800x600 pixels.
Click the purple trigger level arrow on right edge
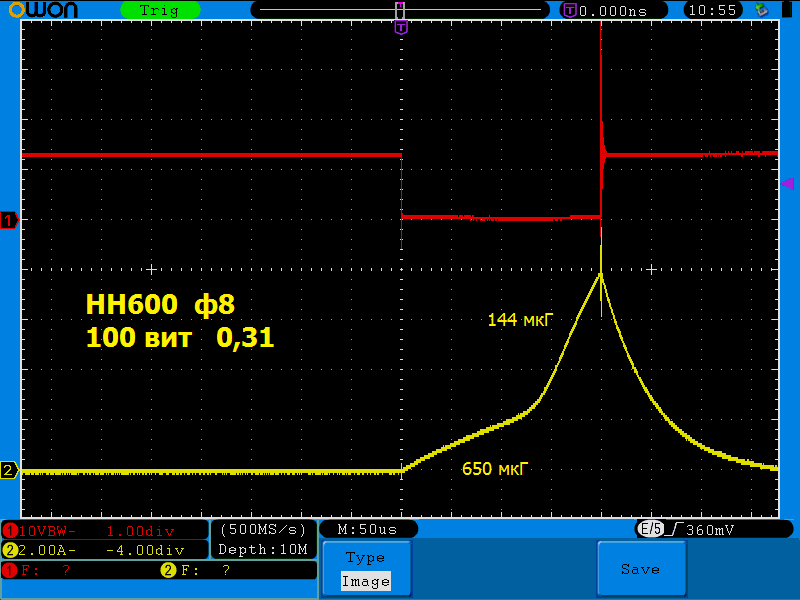787,184
